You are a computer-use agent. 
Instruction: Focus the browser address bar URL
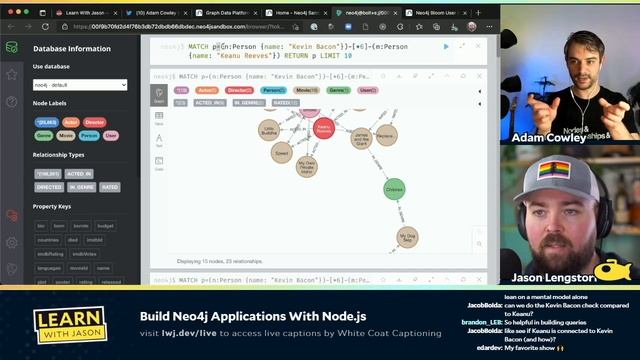click(x=180, y=27)
